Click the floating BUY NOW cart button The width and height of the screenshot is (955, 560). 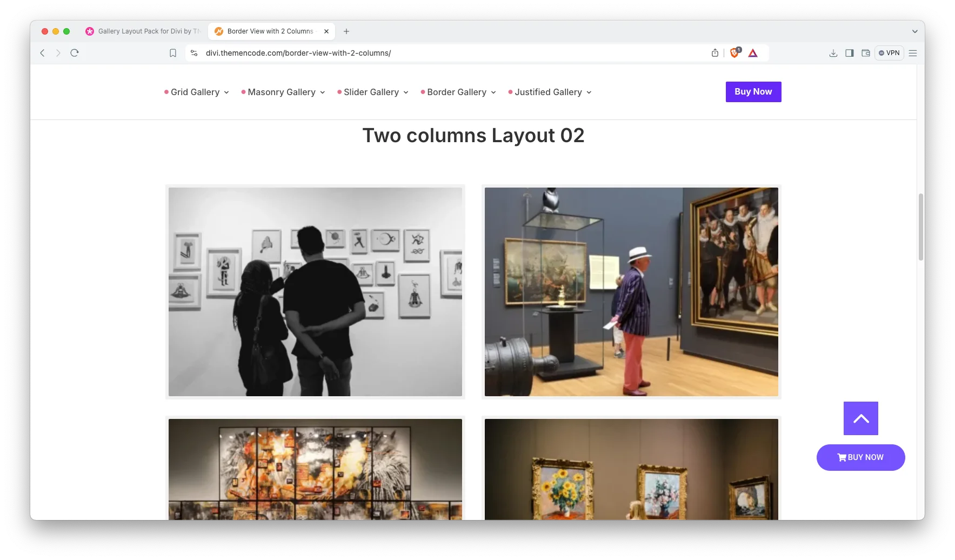pyautogui.click(x=860, y=457)
